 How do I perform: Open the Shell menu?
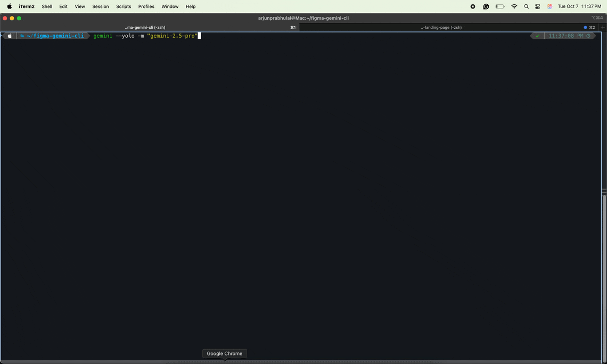click(x=47, y=6)
